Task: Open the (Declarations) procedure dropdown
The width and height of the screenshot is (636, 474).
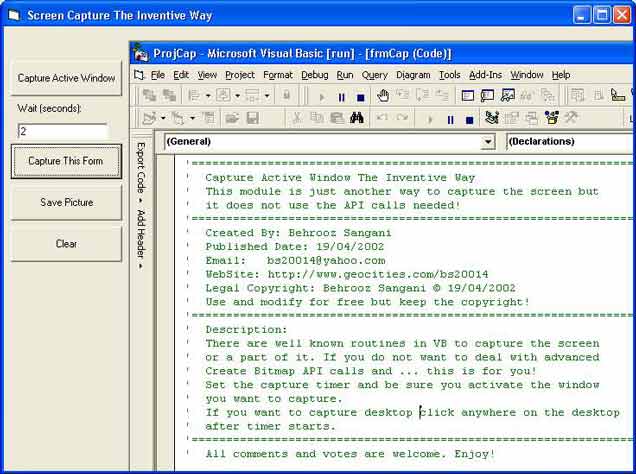Action: 569,142
